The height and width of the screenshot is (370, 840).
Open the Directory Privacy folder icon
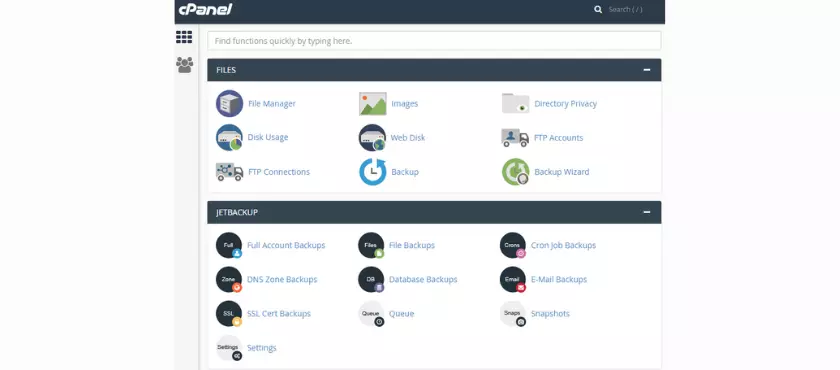[x=515, y=103]
